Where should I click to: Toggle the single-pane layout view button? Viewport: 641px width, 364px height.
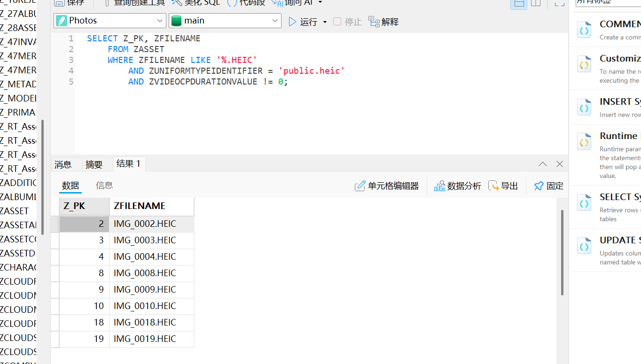click(518, 3)
